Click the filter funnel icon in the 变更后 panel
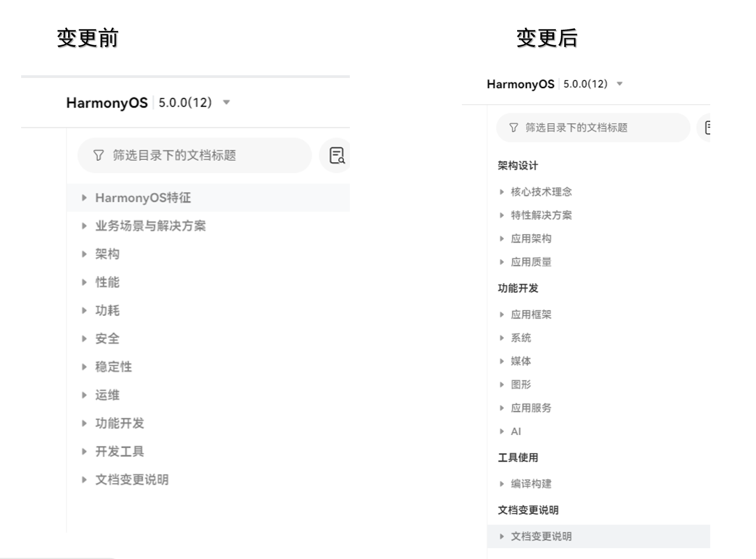Screen dimensions: 756x559 click(x=514, y=128)
